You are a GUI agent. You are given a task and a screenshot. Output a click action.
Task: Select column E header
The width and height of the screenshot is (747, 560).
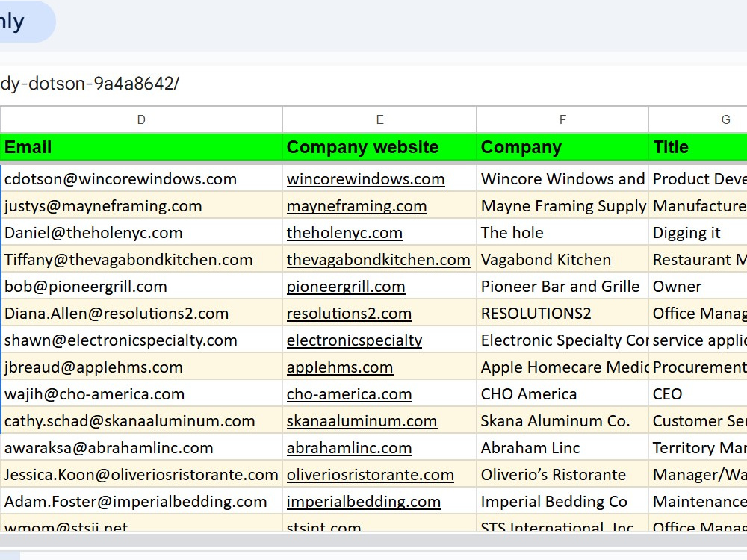379,119
